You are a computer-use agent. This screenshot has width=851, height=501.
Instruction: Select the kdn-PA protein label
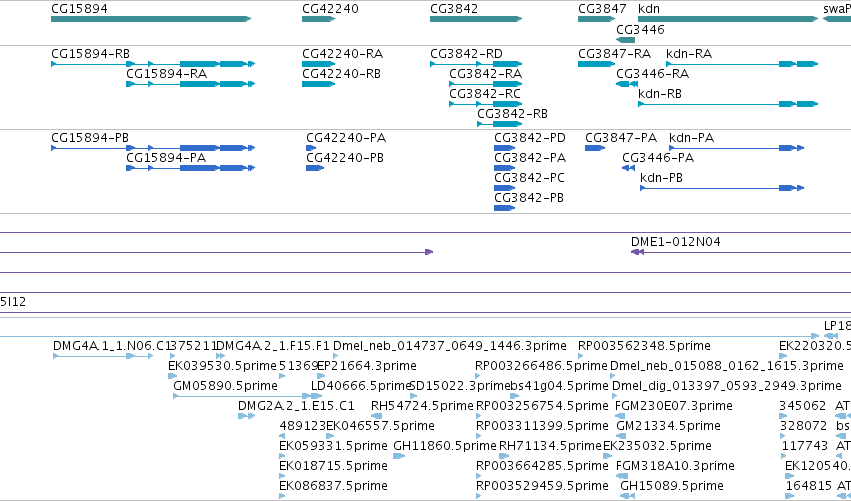[691, 138]
